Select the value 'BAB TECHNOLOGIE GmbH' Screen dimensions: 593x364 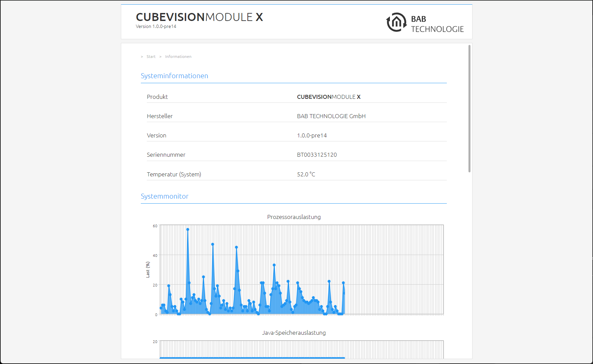[331, 116]
